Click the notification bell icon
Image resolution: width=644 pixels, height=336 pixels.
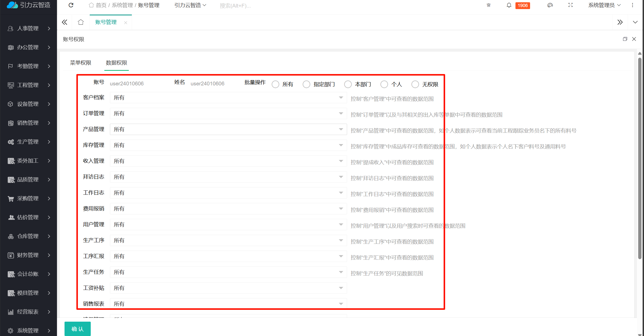509,5
